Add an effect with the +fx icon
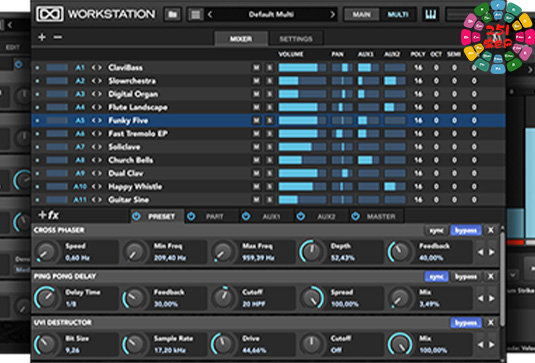Viewport: 535px width, 363px height. point(49,215)
